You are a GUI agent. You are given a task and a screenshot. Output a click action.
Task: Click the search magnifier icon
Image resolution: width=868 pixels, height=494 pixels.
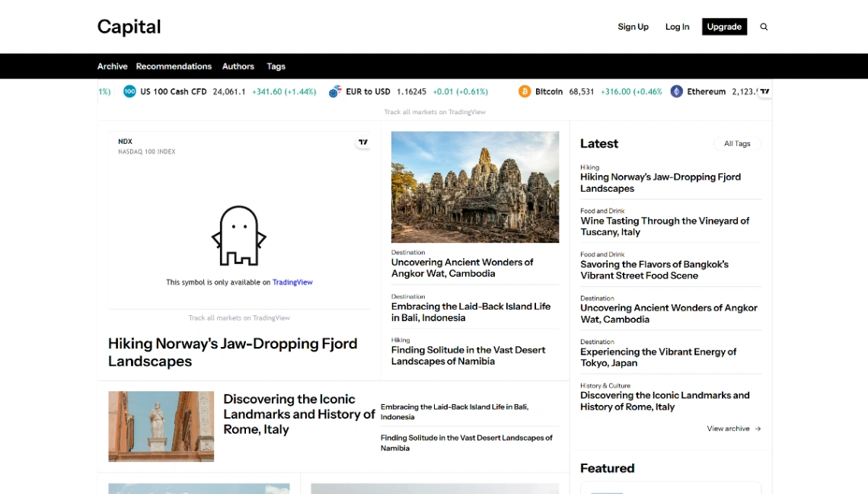764,27
